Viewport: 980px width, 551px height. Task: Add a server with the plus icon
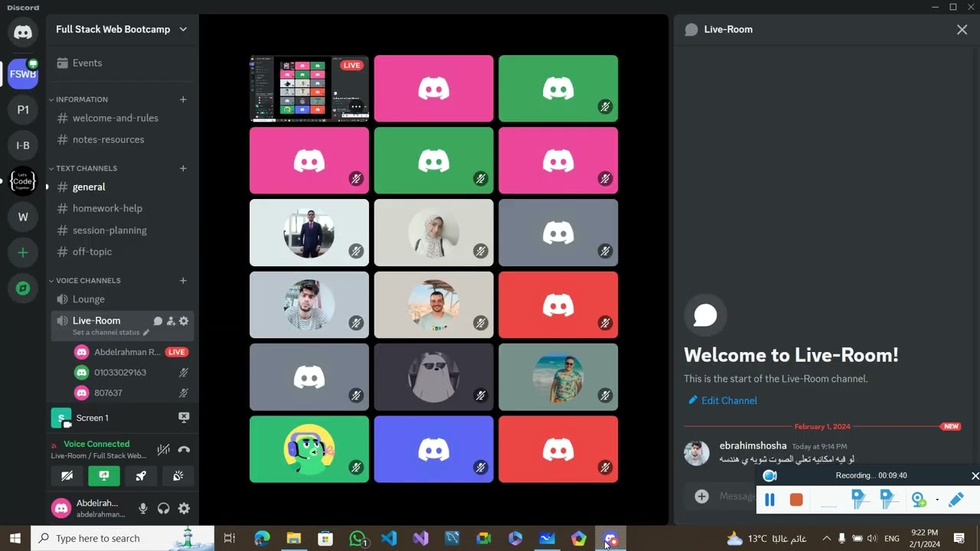coord(23,253)
